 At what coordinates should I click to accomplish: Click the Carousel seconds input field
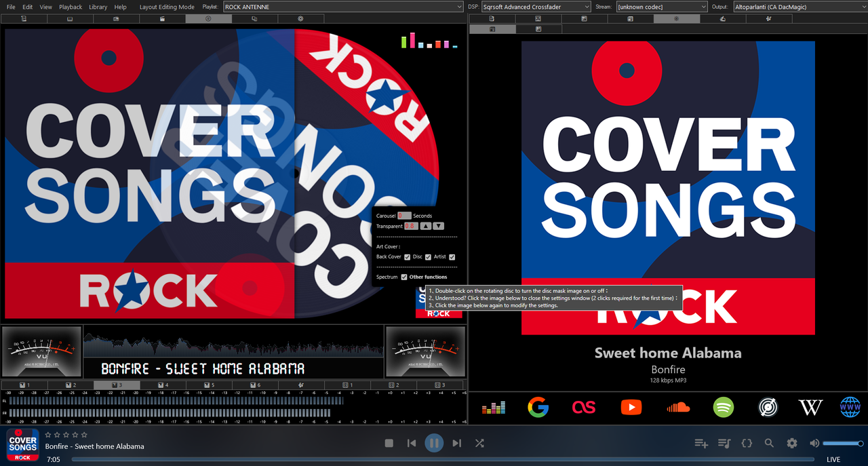tap(404, 216)
